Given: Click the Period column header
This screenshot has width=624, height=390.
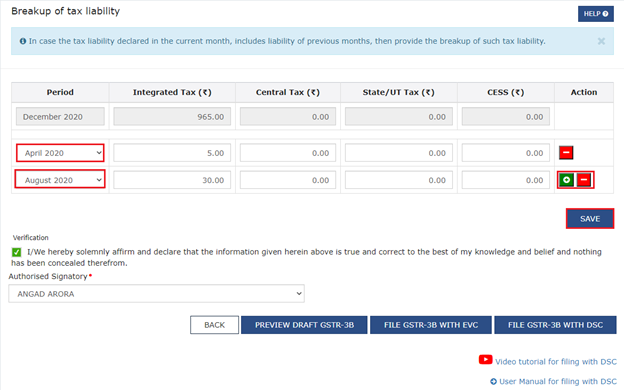Looking at the screenshot, I should click(60, 92).
